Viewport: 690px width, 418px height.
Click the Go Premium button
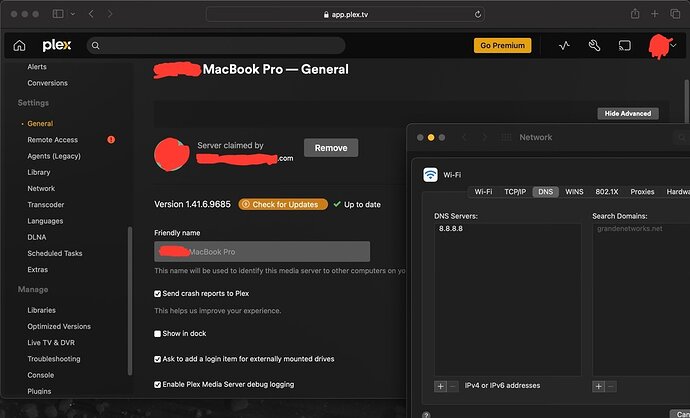(503, 45)
